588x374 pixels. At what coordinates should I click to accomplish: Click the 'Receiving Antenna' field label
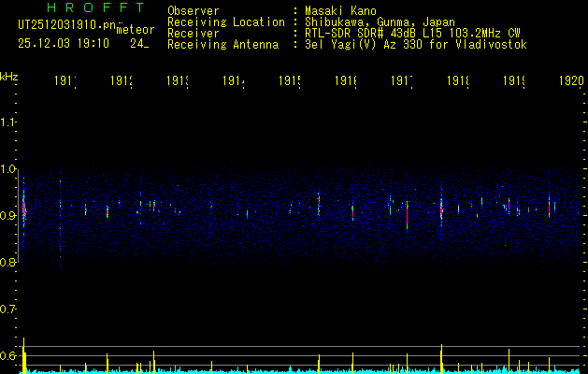[222, 45]
